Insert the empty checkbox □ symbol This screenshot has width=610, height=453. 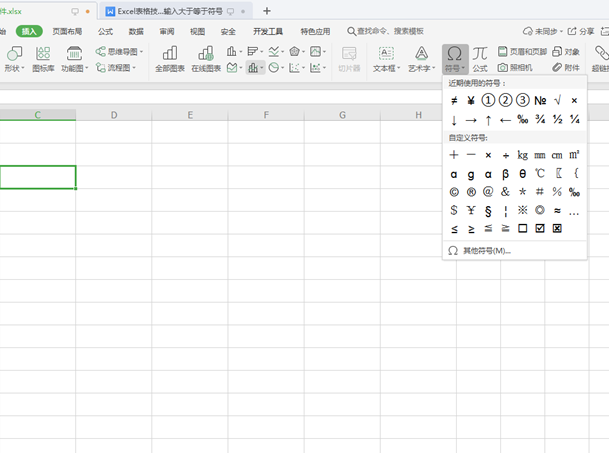(523, 228)
